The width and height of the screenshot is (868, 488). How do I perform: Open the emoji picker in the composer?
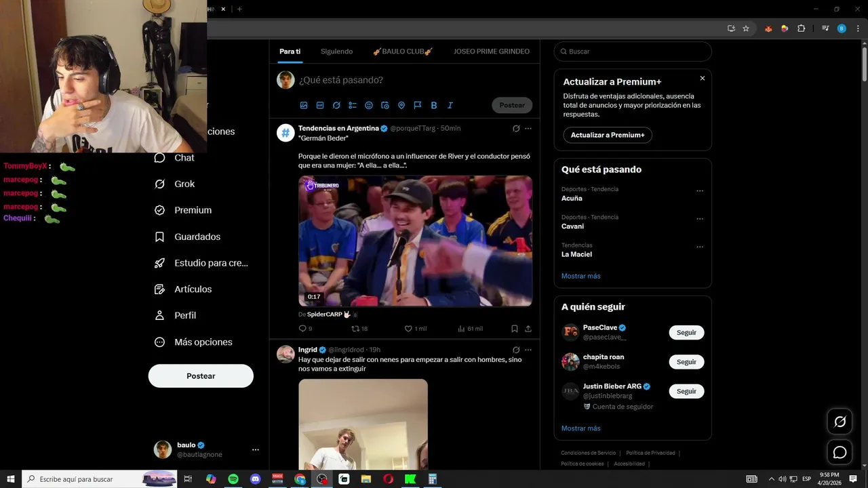pos(369,105)
